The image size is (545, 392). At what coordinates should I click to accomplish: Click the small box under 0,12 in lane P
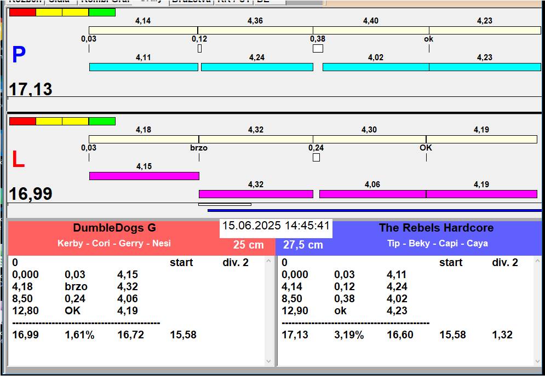(x=199, y=49)
